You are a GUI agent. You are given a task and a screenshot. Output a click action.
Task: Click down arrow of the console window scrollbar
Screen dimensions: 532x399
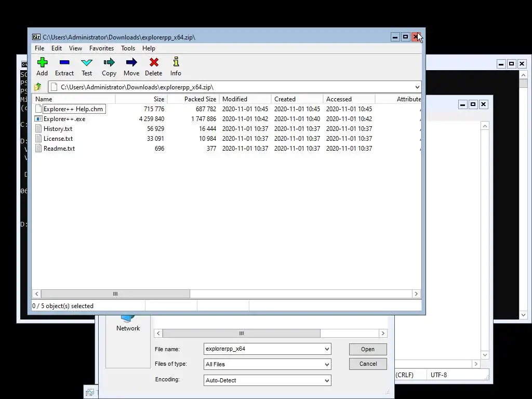pyautogui.click(x=523, y=315)
